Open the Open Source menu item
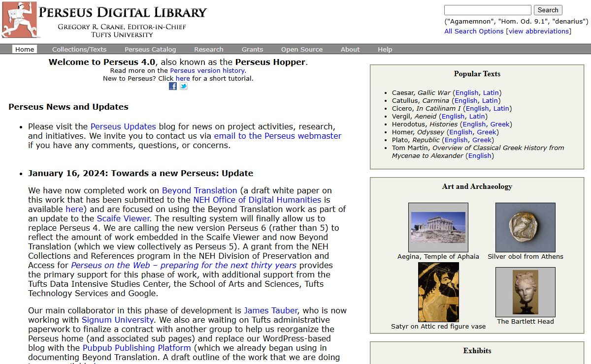Screen dimensions: 591x364 (x=302, y=49)
